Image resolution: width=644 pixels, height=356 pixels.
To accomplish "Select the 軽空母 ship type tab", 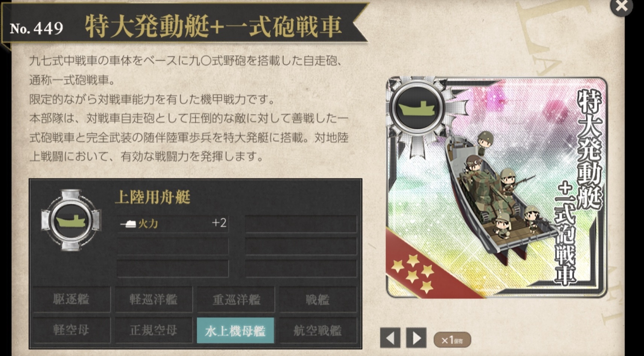I will click(x=71, y=330).
